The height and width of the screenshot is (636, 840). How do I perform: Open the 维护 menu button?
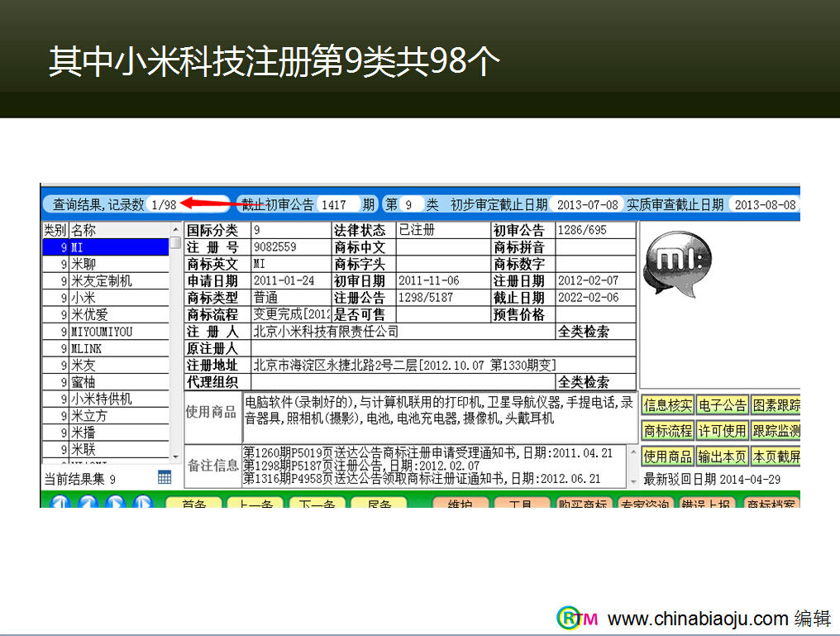click(461, 503)
